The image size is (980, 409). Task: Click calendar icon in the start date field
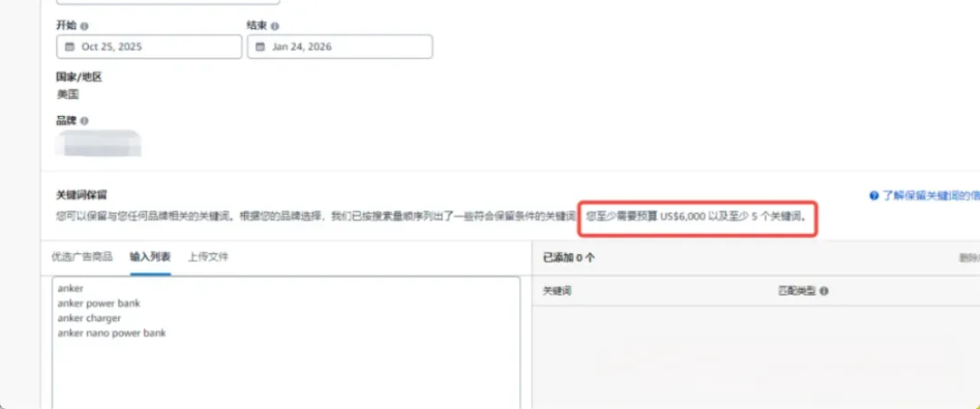(69, 47)
